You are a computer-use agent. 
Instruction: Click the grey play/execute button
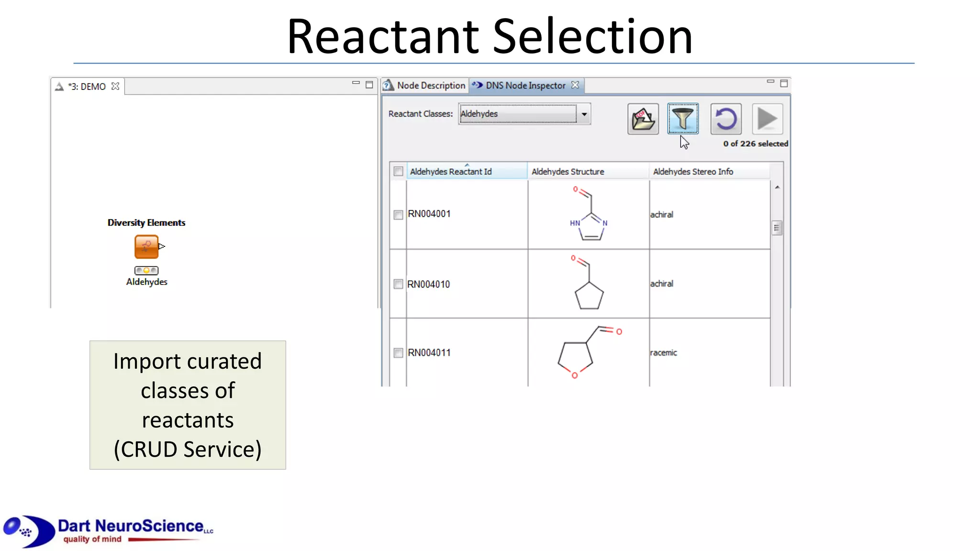(767, 119)
